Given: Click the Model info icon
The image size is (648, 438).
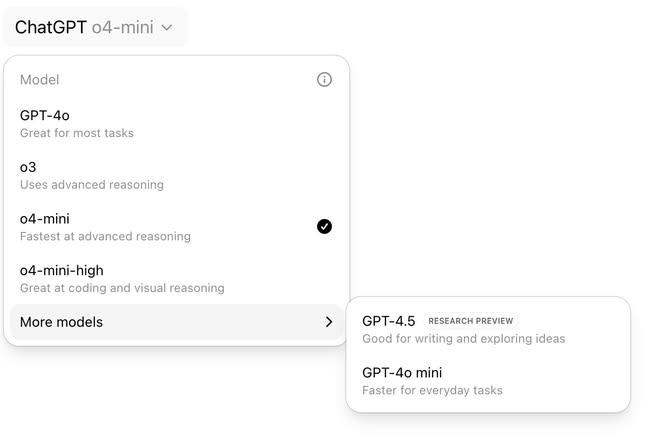Looking at the screenshot, I should (x=324, y=80).
